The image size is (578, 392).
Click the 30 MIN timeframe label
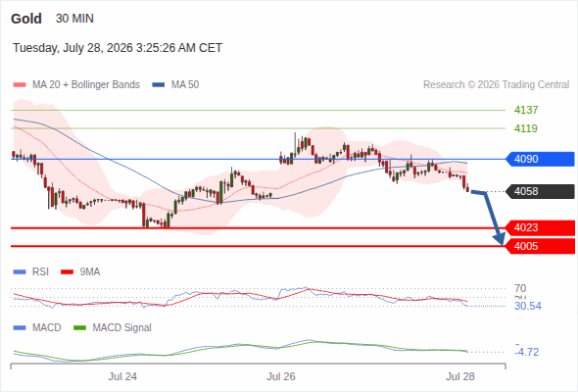(74, 19)
